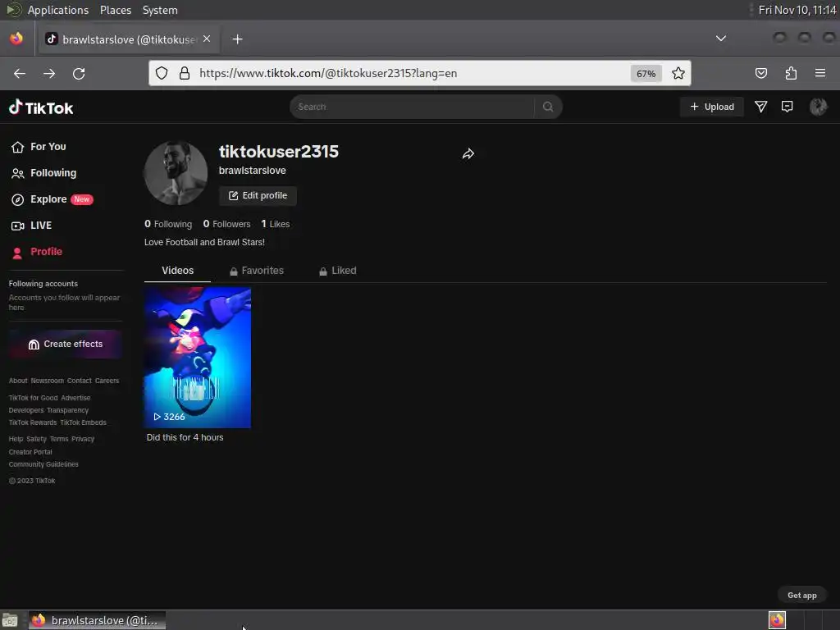Switch to the Favorites tab
The height and width of the screenshot is (630, 840).
[257, 271]
